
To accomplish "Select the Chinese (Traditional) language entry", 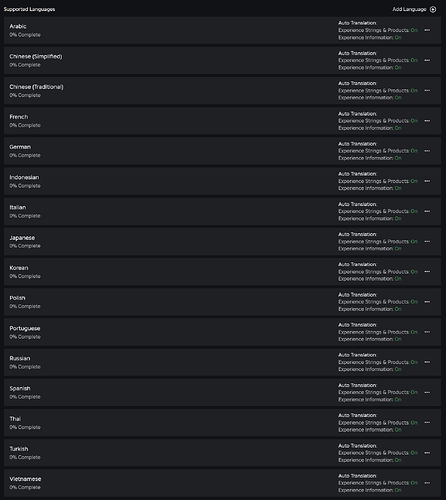I will (x=222, y=91).
